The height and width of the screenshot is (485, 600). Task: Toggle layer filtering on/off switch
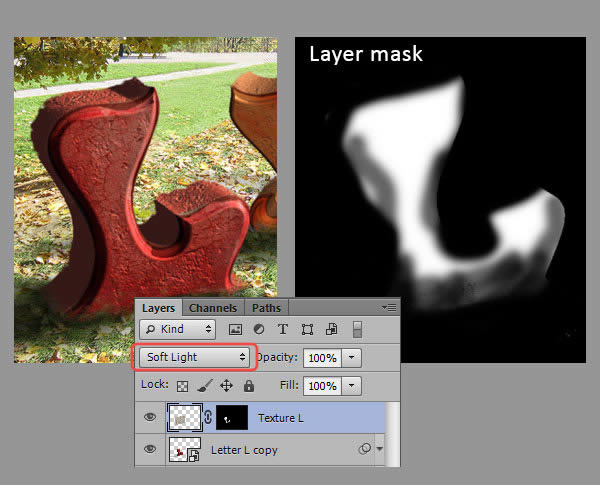click(357, 329)
